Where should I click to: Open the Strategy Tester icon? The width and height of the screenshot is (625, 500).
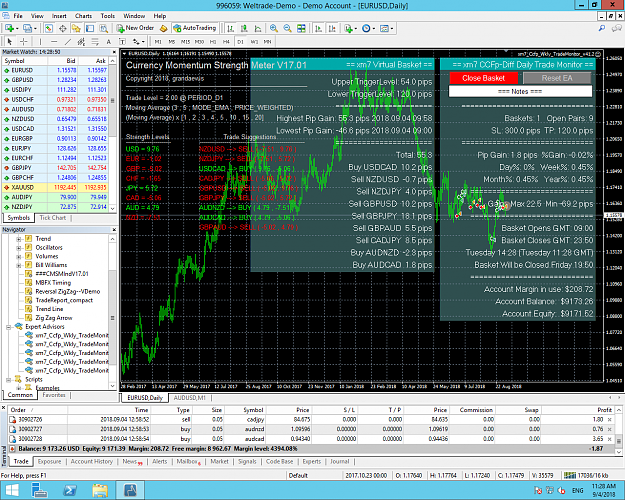coord(104,28)
